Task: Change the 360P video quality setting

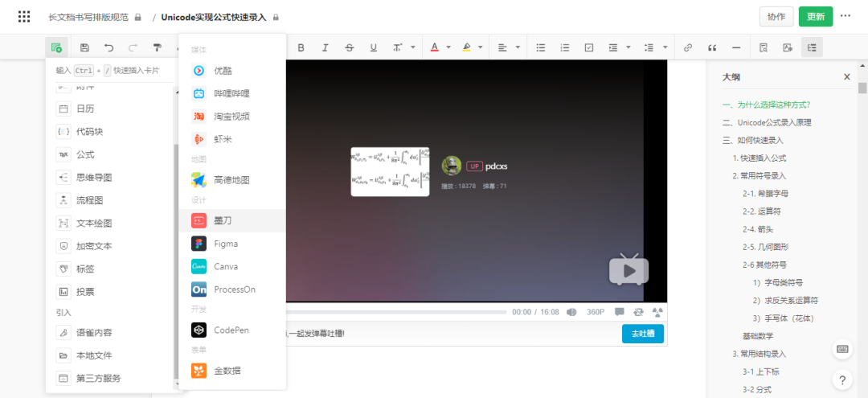Action: (596, 312)
